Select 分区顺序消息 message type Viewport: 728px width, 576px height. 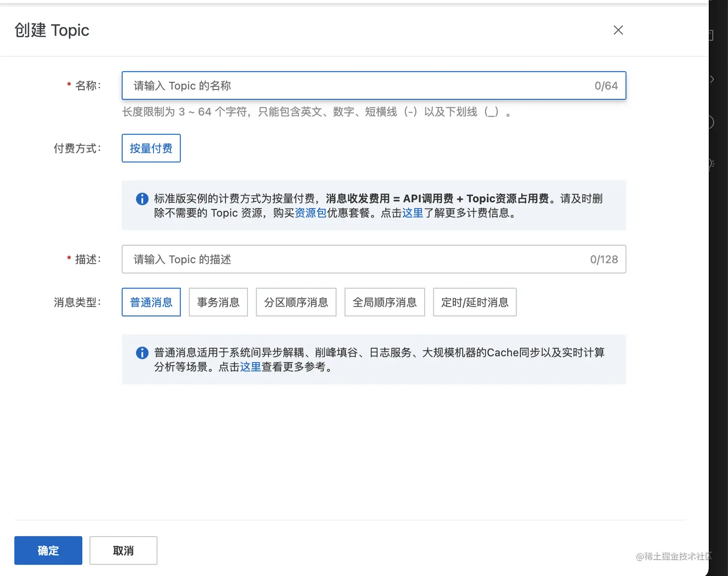pyautogui.click(x=296, y=302)
